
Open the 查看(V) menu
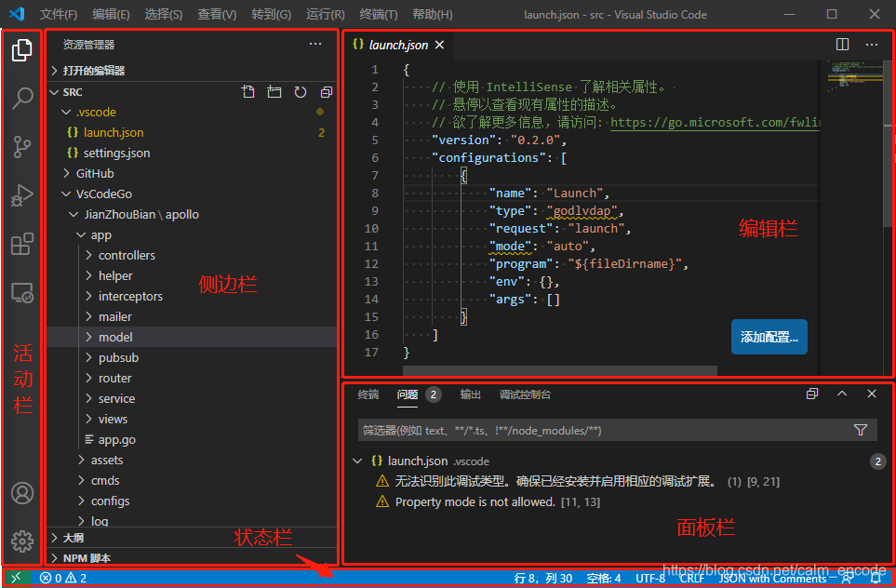217,14
